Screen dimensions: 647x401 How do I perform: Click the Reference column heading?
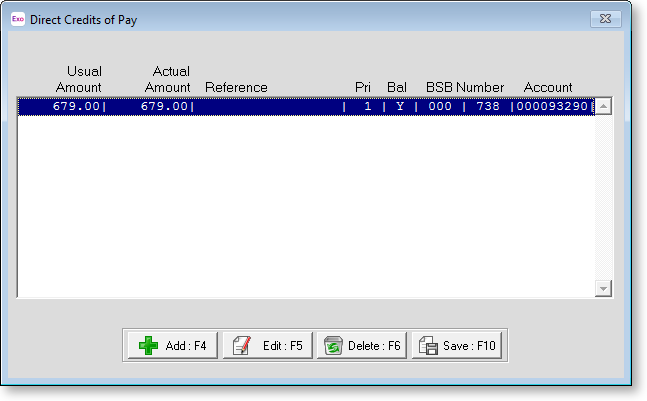tap(236, 88)
